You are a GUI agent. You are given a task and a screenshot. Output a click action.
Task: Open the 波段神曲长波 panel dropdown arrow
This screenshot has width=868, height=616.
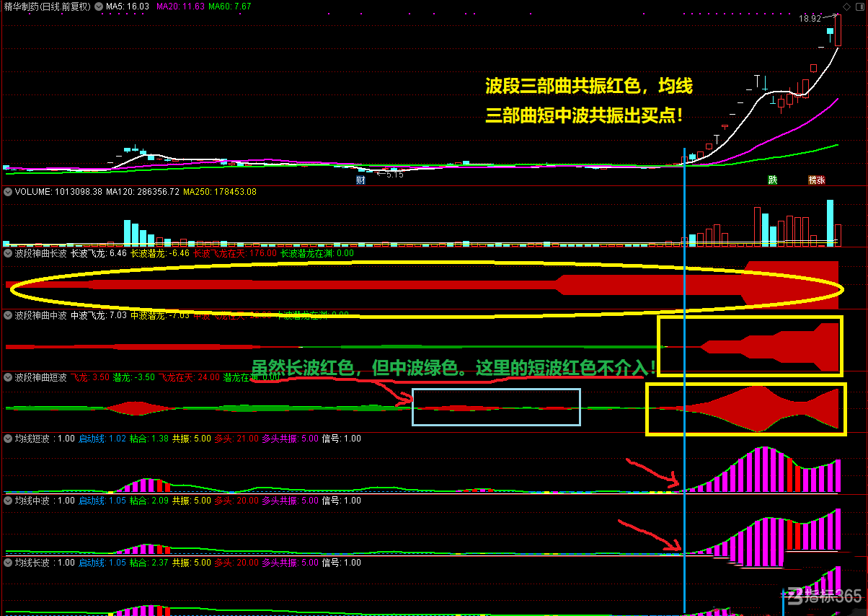pos(8,253)
